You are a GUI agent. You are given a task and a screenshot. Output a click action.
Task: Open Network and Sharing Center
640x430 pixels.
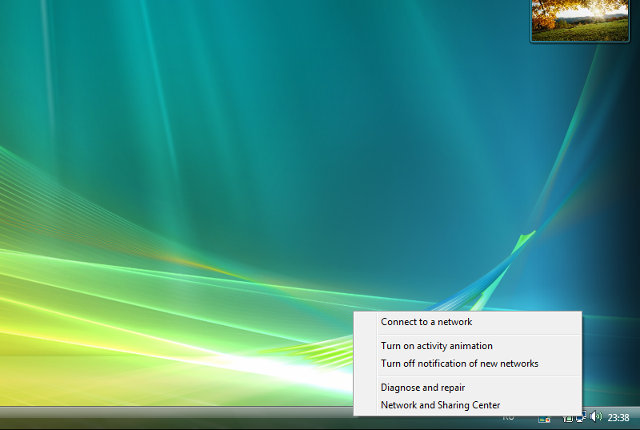tap(467, 405)
